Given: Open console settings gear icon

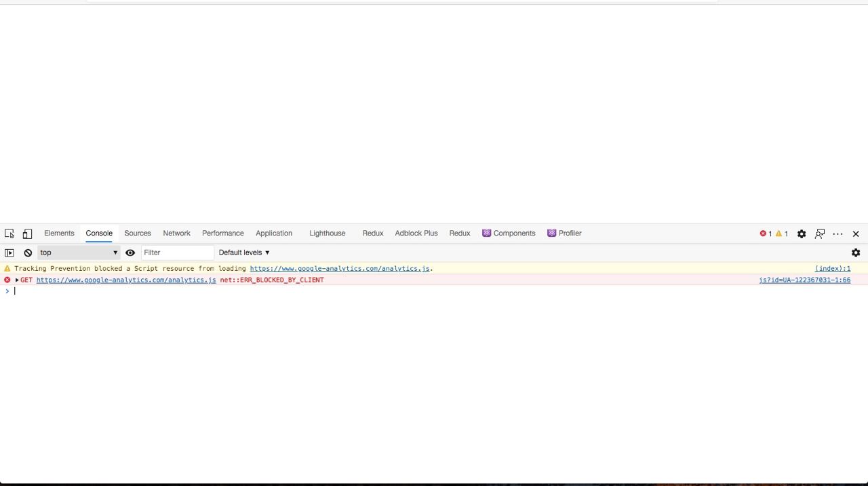Looking at the screenshot, I should click(x=856, y=253).
